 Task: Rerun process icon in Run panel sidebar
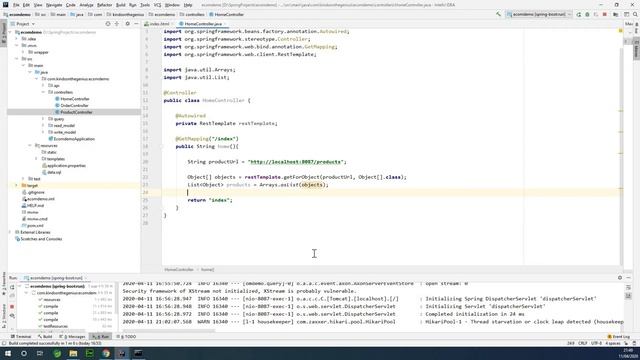point(12,287)
